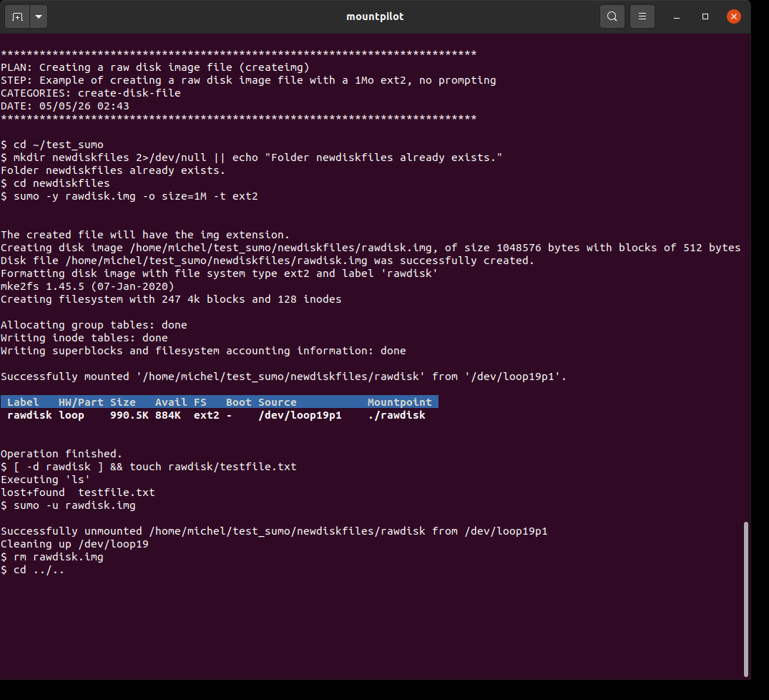Click the 'Successfully mounted' output line
769x700 pixels.
click(x=283, y=376)
